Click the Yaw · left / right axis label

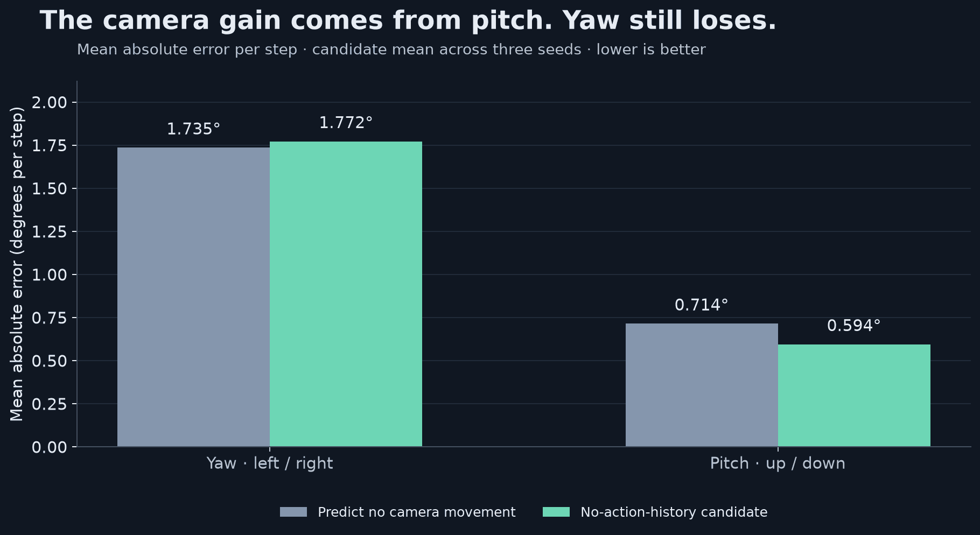[270, 463]
